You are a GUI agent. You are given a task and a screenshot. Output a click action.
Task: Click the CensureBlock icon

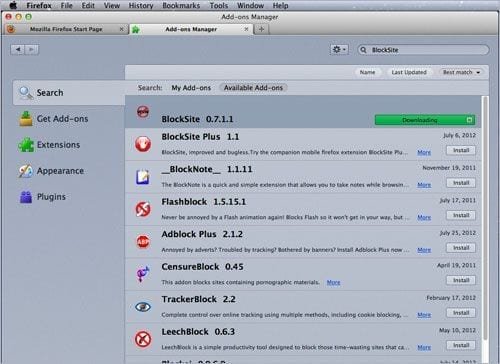pos(143,274)
